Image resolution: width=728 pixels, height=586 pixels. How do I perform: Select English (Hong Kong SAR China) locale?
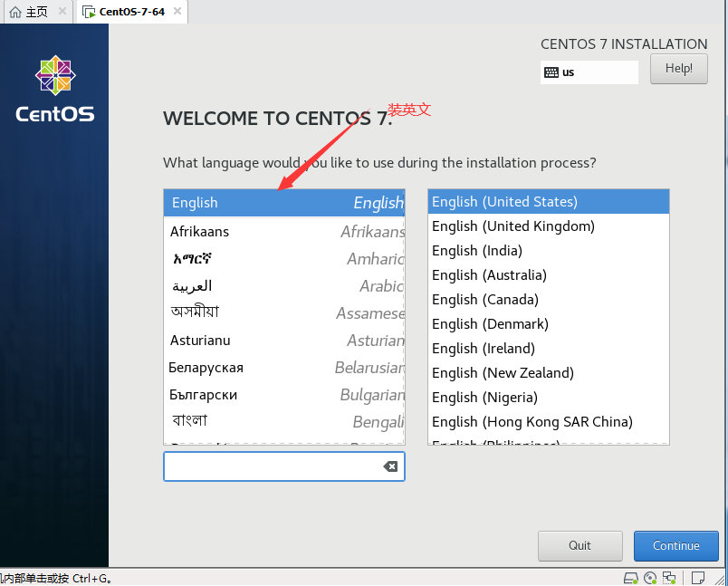point(549,422)
